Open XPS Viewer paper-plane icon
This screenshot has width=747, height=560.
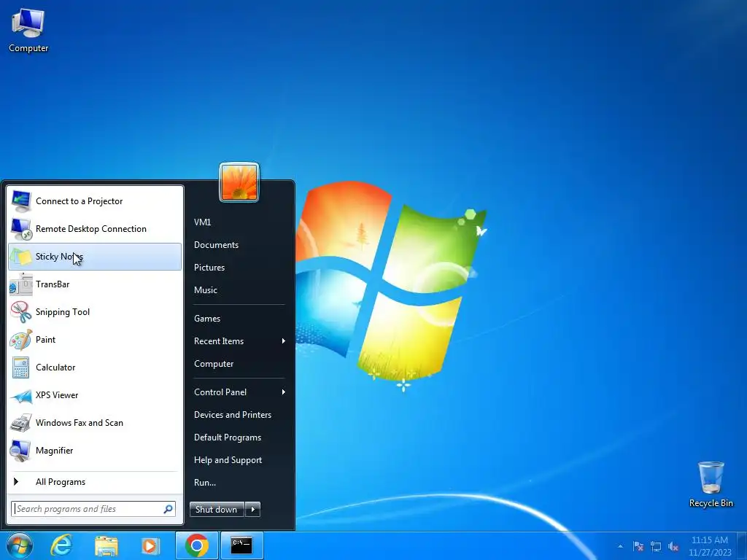click(x=21, y=395)
